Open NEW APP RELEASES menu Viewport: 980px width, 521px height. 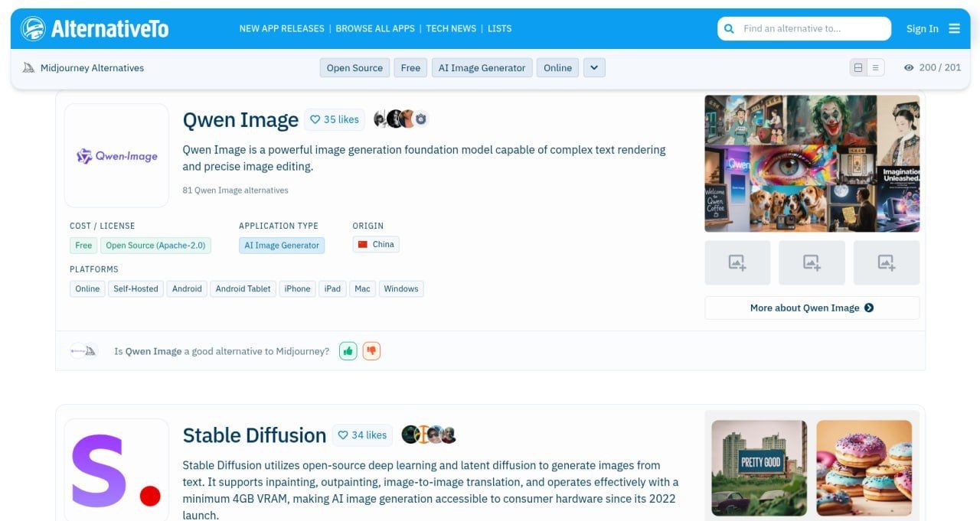click(282, 28)
